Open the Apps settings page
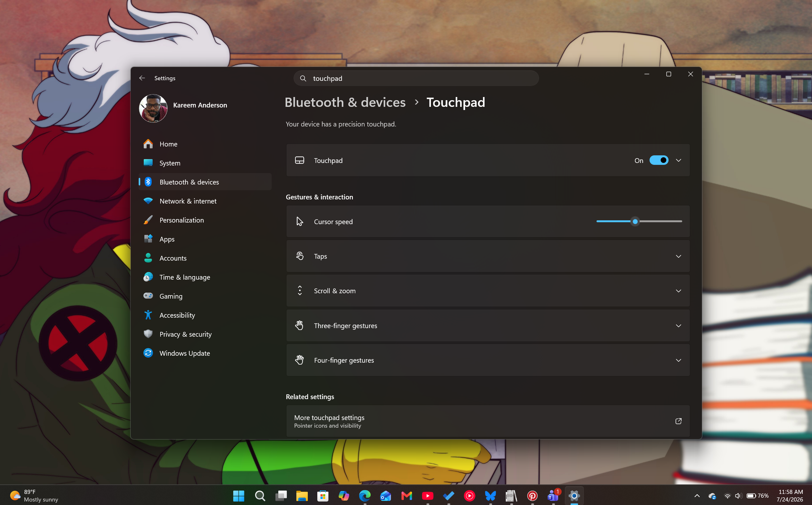The height and width of the screenshot is (505, 812). click(205, 239)
